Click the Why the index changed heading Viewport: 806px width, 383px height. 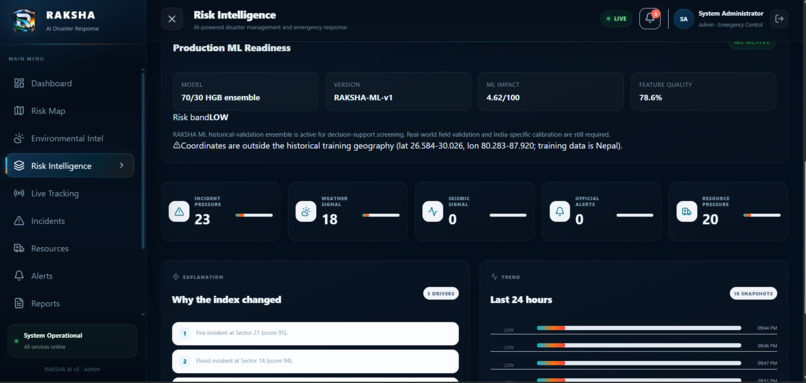click(226, 300)
